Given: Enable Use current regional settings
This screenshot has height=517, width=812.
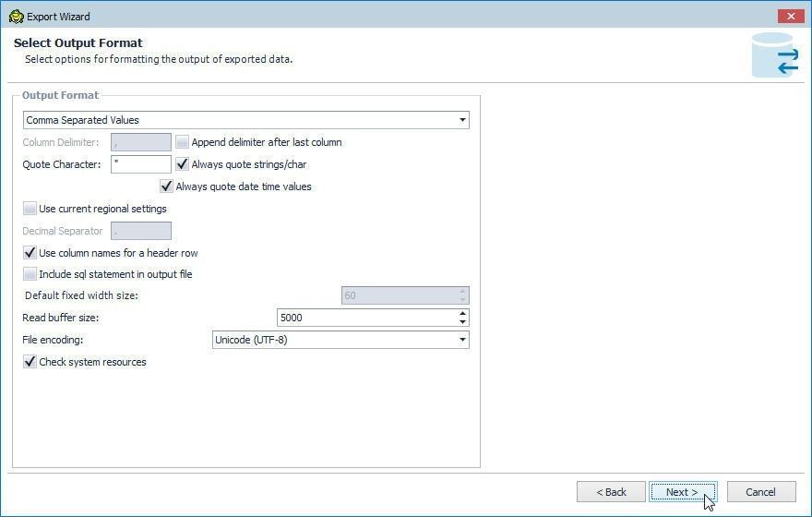Looking at the screenshot, I should coord(30,209).
